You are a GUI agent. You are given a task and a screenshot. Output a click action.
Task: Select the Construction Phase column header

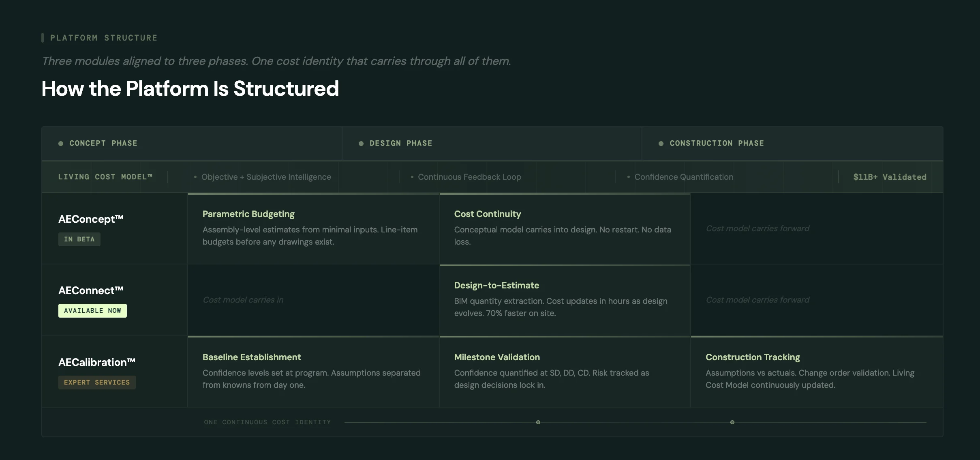(x=716, y=143)
